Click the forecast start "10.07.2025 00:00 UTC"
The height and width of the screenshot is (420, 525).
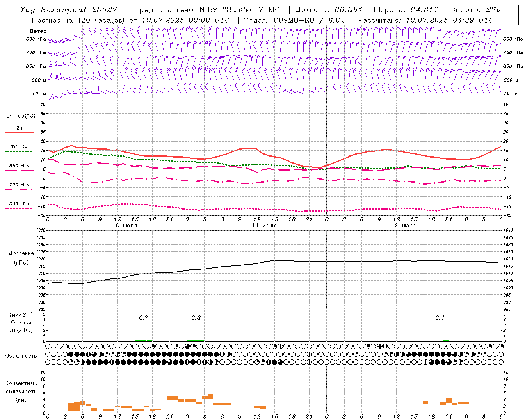click(x=185, y=20)
